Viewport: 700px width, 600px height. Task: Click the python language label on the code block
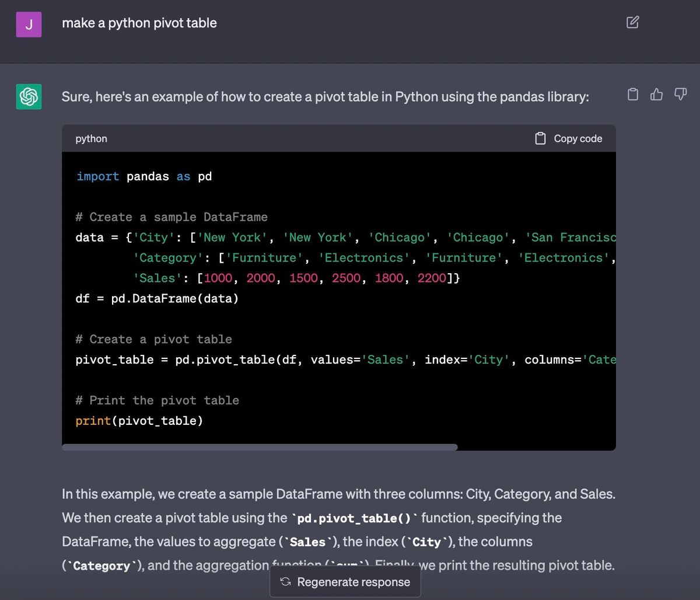91,138
